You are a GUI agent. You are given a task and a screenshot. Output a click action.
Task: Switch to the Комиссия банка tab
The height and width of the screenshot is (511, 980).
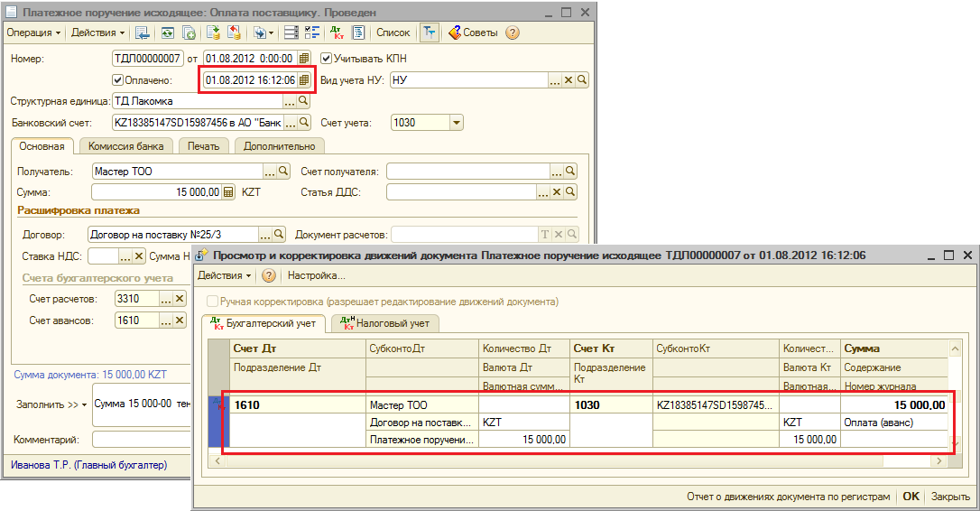click(x=125, y=146)
